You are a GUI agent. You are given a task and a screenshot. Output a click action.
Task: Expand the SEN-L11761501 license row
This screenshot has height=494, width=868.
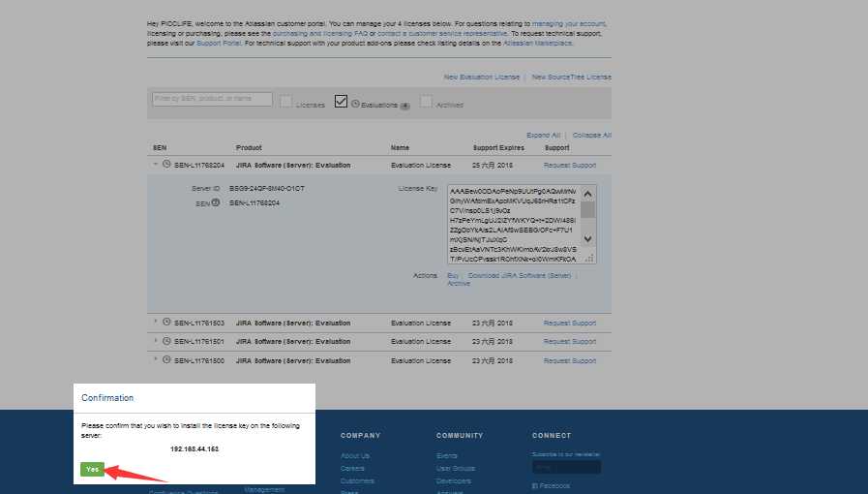[x=156, y=341]
